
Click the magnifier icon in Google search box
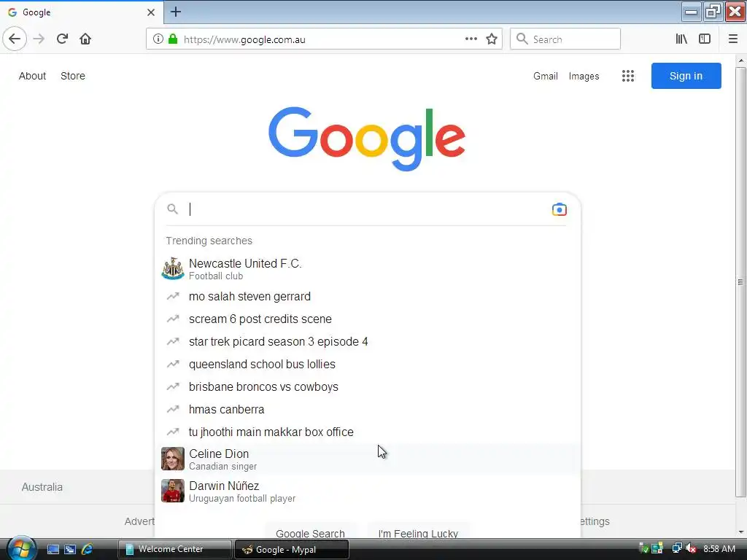coord(172,209)
